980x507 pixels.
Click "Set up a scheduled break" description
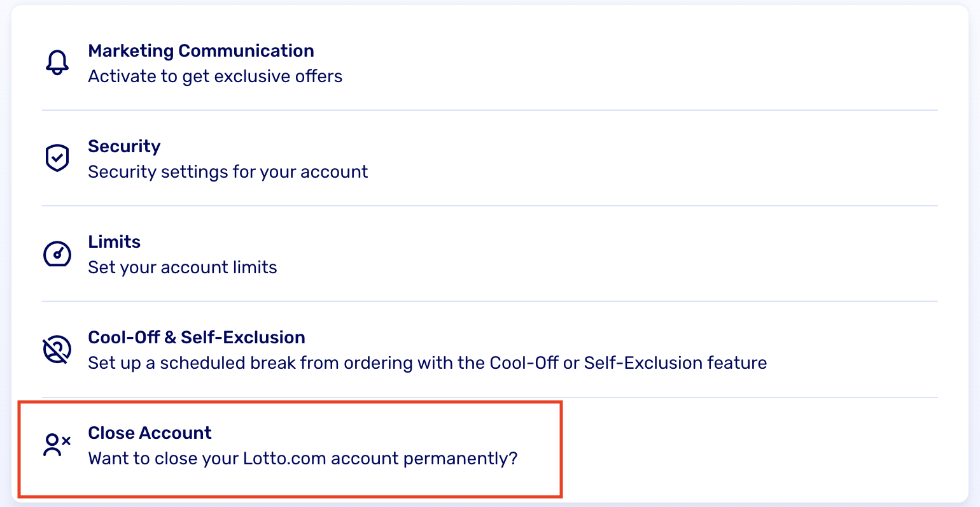[x=427, y=363]
